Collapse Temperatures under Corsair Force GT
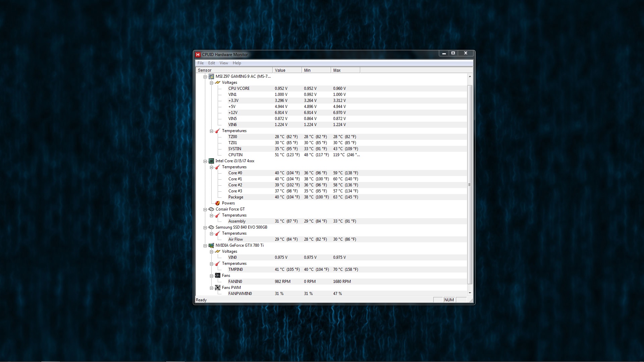This screenshot has height=362, width=644. tap(212, 216)
